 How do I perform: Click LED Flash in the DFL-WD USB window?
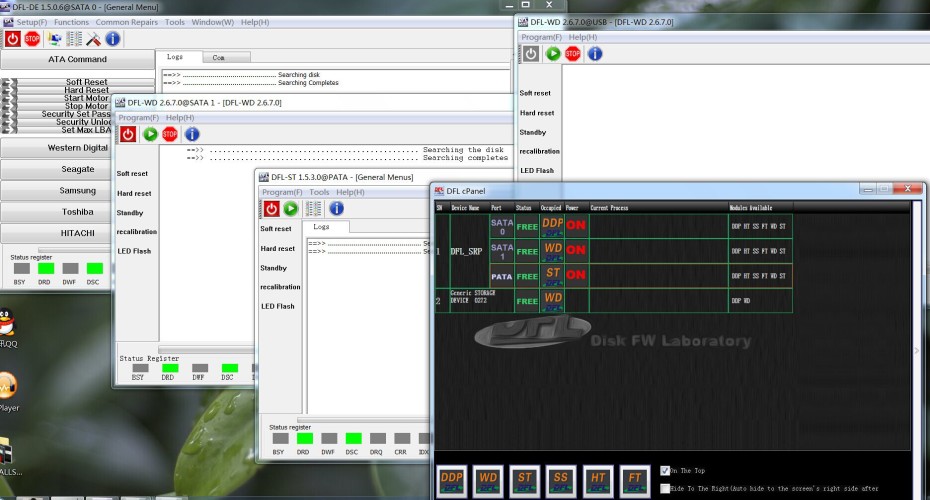click(537, 170)
